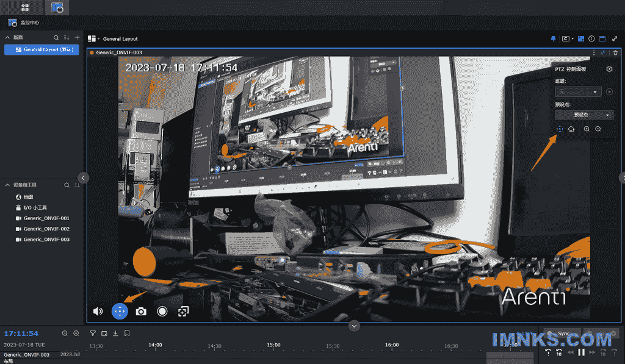Click the 16:00 mark on the timeline
The image size is (625, 364).
(x=392, y=345)
